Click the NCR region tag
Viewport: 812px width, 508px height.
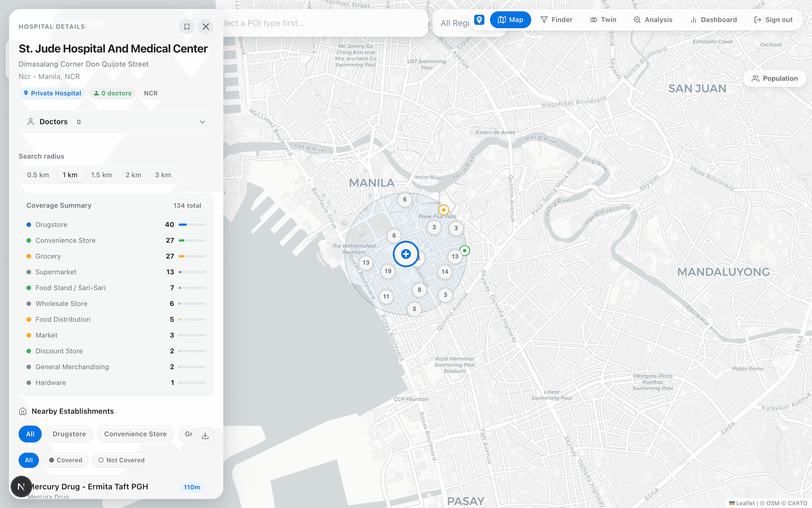[151, 93]
